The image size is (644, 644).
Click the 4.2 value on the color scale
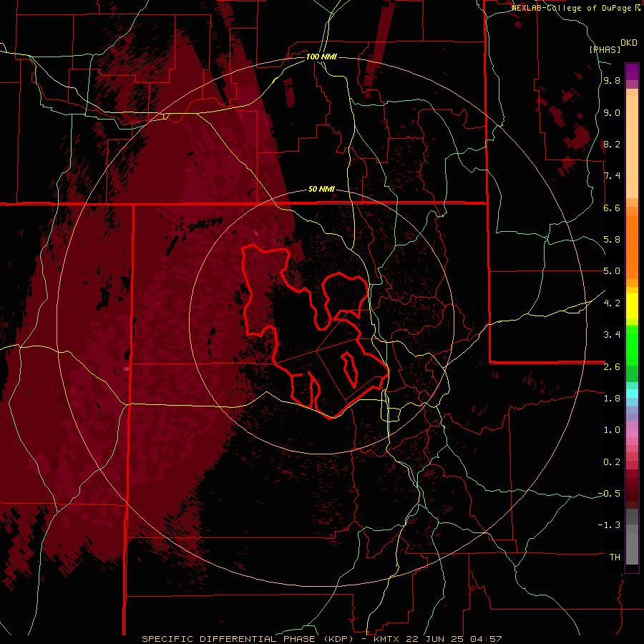[x=612, y=303]
